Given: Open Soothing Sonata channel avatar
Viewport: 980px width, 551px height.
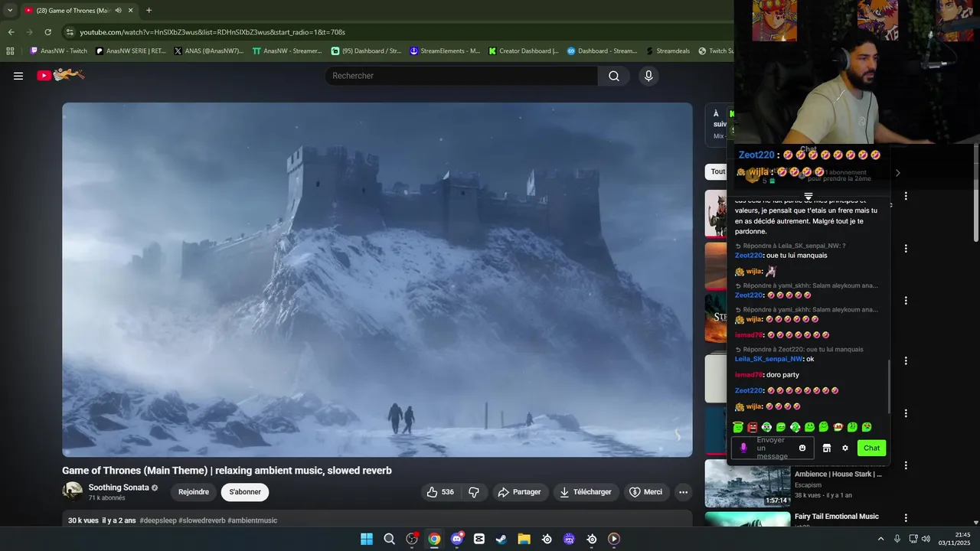Looking at the screenshot, I should coord(73,491).
